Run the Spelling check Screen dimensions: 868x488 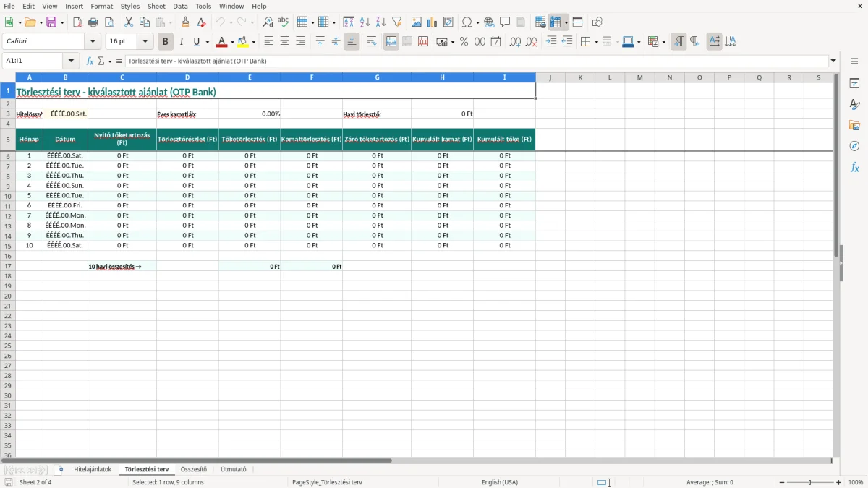click(284, 22)
